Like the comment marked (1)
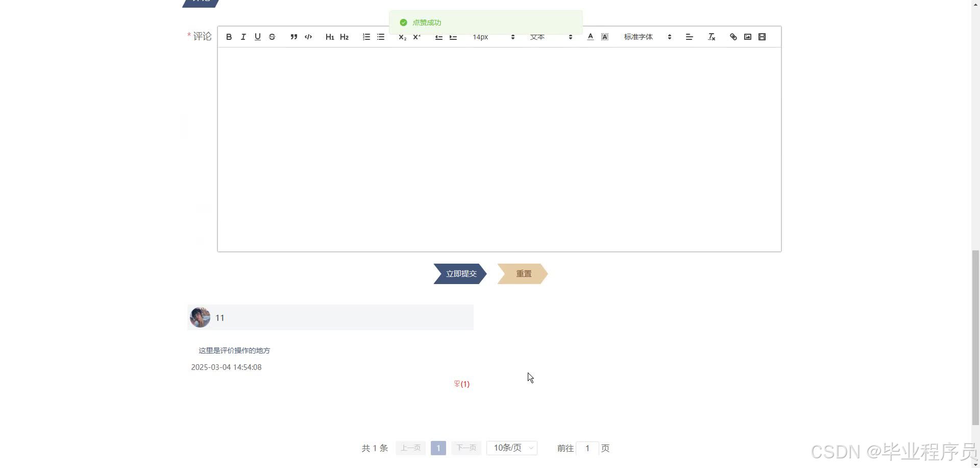Viewport: 980px width, 468px height. point(461,384)
